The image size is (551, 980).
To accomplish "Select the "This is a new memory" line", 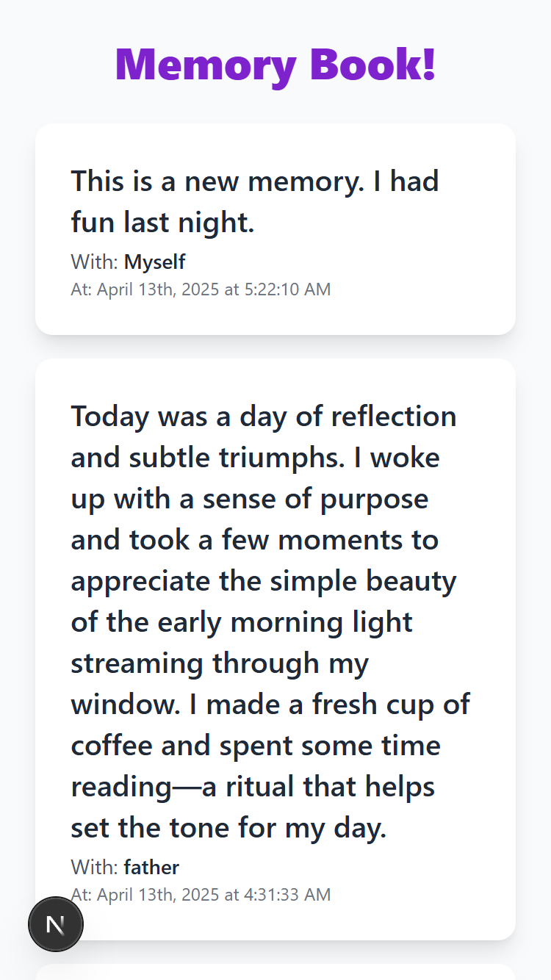I will click(255, 181).
